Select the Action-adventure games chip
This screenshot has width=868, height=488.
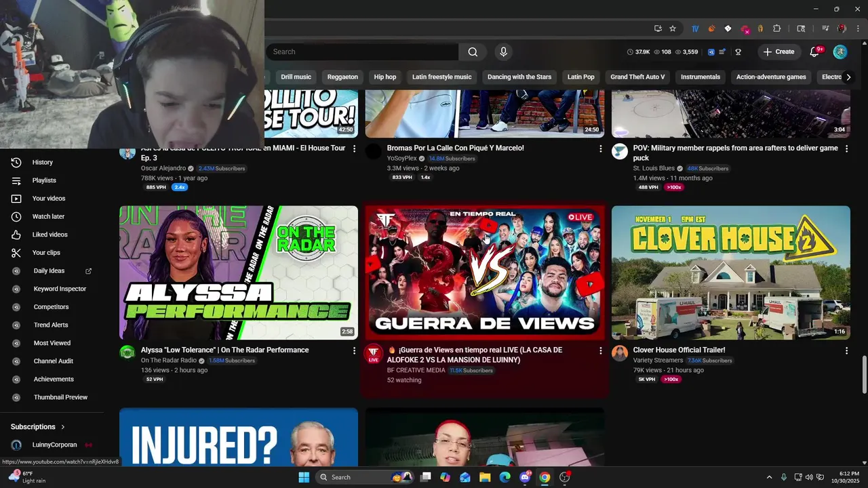point(771,77)
